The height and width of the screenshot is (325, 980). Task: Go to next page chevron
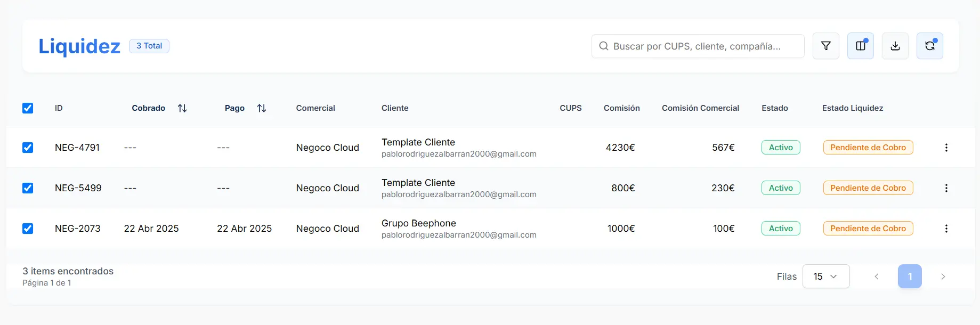943,277
